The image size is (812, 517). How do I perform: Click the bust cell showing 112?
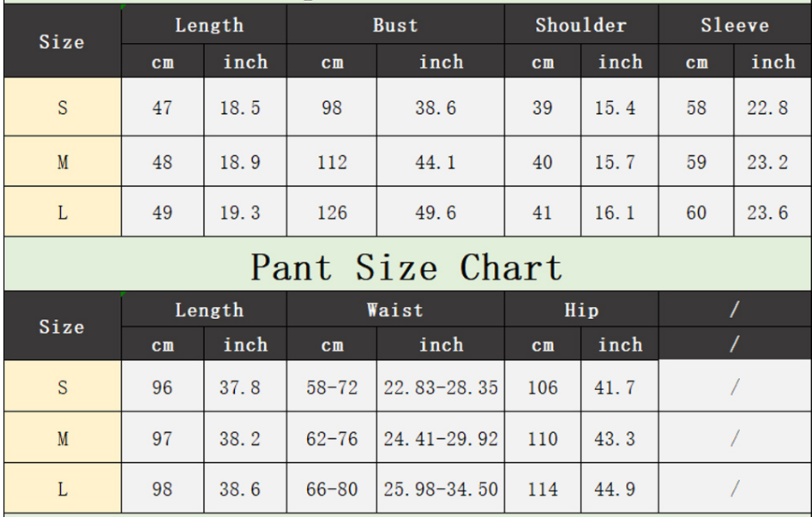pos(332,162)
